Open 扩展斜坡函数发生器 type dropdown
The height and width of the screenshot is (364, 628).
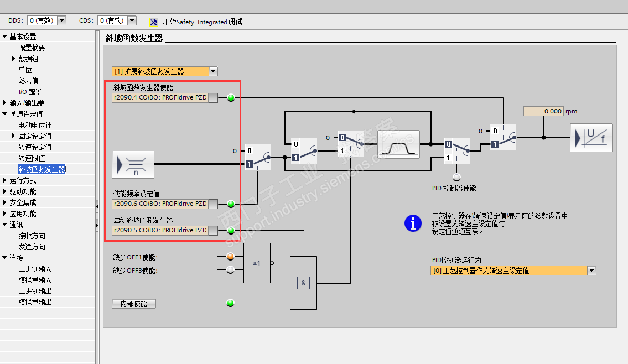tap(213, 71)
